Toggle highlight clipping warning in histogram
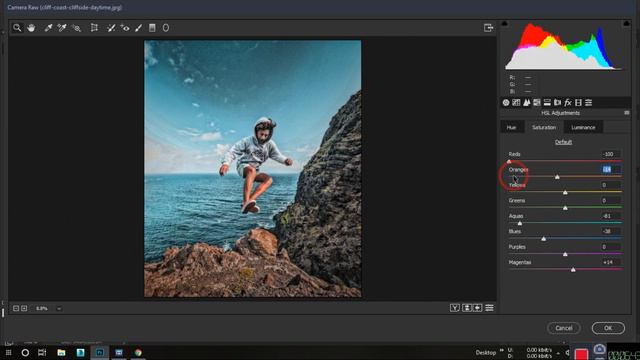The image size is (640, 360). point(626,24)
